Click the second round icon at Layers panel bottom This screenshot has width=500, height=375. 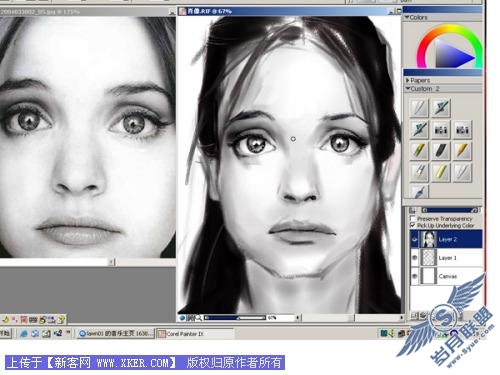(x=423, y=315)
